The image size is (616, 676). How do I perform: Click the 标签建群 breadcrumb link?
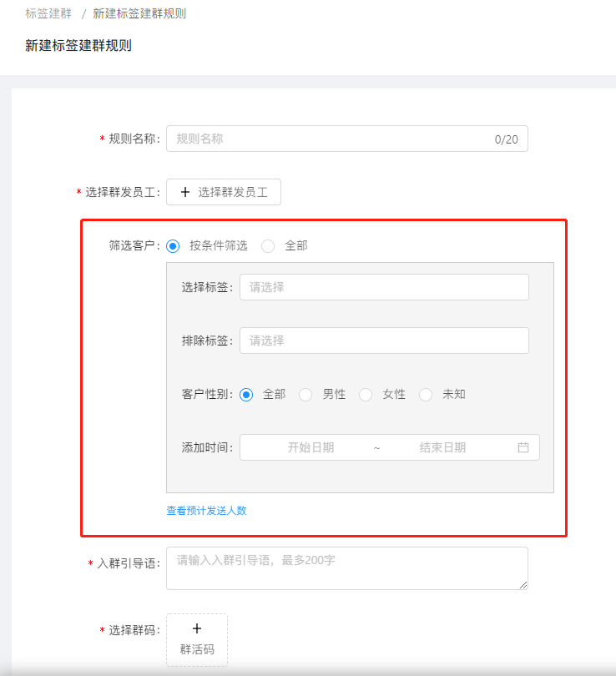pyautogui.click(x=48, y=14)
